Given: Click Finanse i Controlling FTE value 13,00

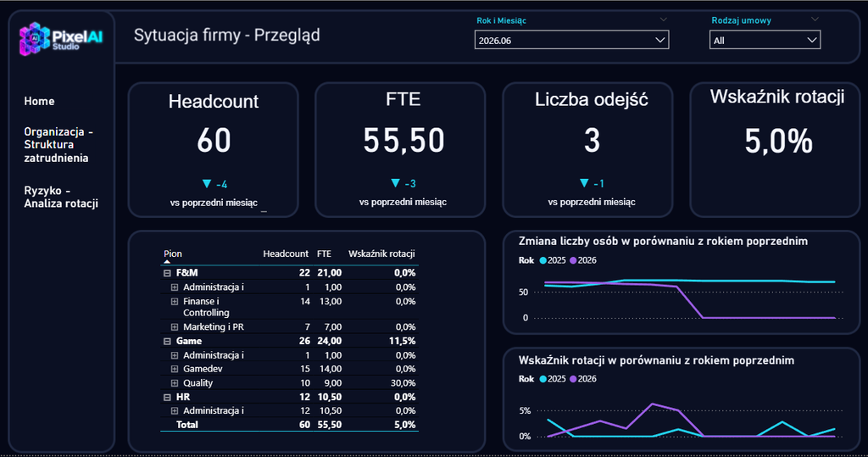Looking at the screenshot, I should tap(331, 302).
